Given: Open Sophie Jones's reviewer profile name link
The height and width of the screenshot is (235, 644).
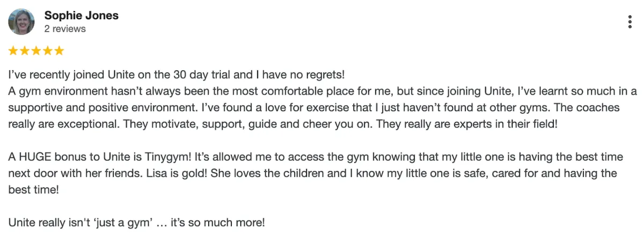Looking at the screenshot, I should 82,15.
